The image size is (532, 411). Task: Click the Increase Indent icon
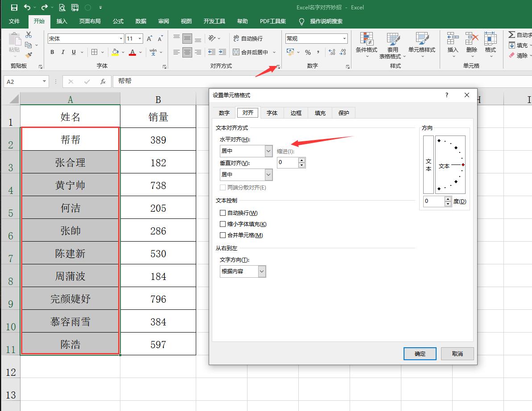click(222, 52)
